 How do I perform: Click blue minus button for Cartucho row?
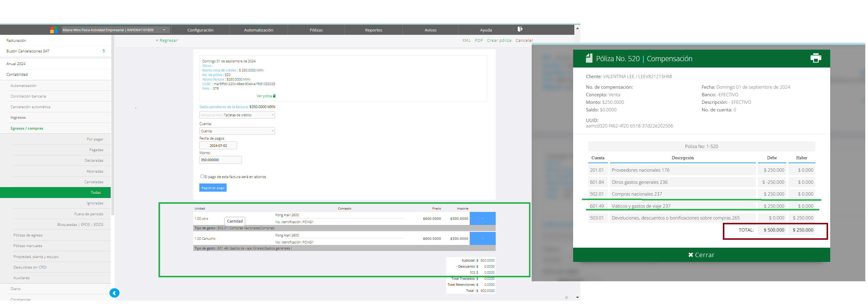pos(482,239)
